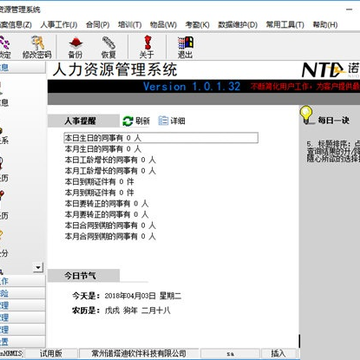Viewport: 360px width, 360px height.
Task: Click the 恢复 restore toolbar icon
Action: click(x=108, y=47)
